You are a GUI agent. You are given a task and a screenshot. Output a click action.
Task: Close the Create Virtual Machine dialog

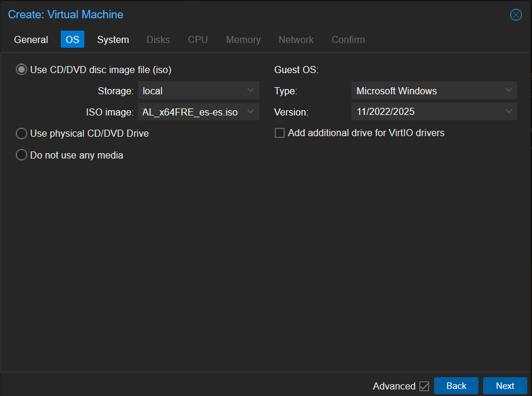coord(515,15)
